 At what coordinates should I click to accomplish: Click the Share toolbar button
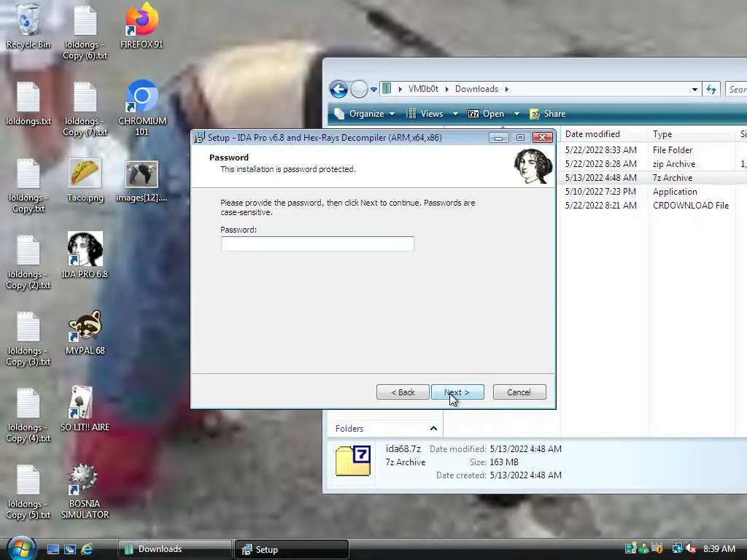coord(548,114)
